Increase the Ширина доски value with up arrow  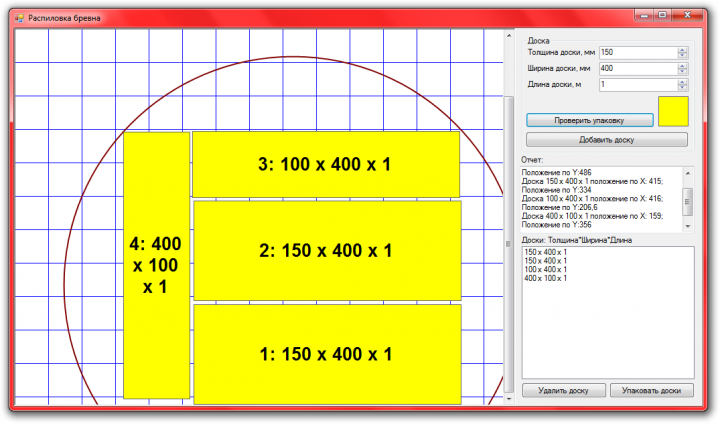pyautogui.click(x=682, y=66)
